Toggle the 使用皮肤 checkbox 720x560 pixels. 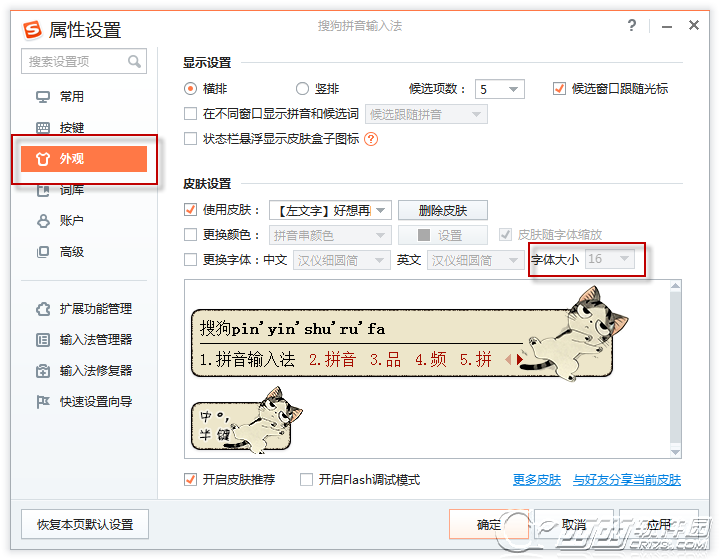(x=190, y=210)
